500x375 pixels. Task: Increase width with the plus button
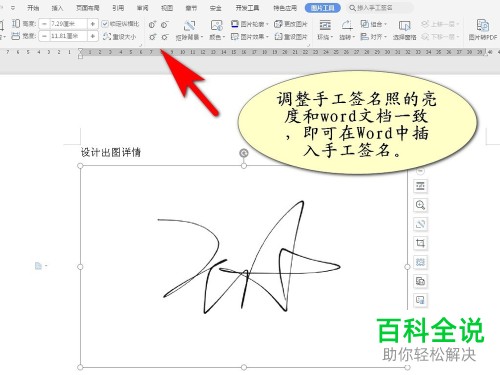coord(93,36)
